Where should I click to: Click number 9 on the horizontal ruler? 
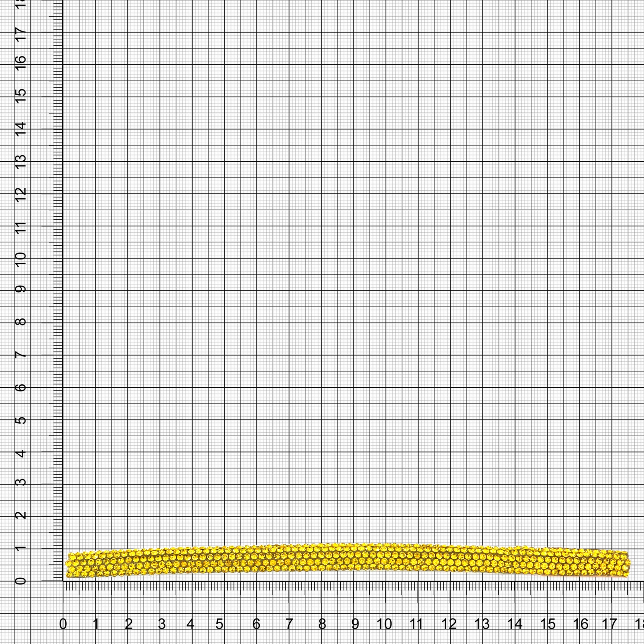355,624
